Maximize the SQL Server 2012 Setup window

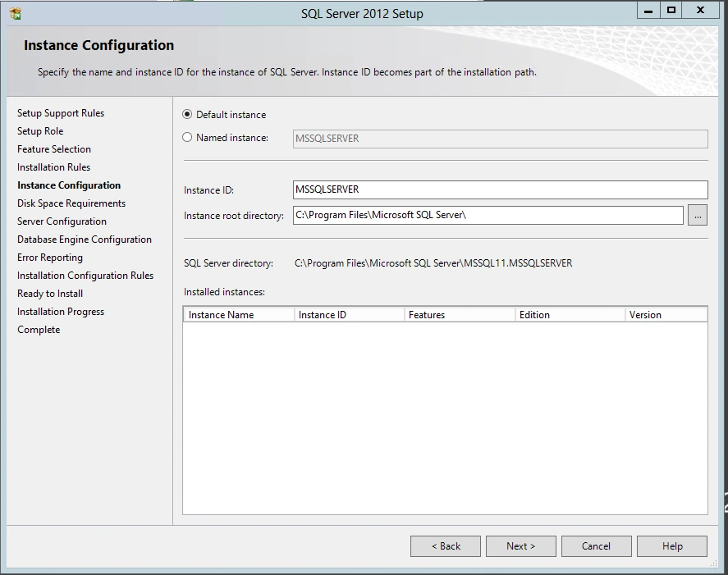coord(671,11)
